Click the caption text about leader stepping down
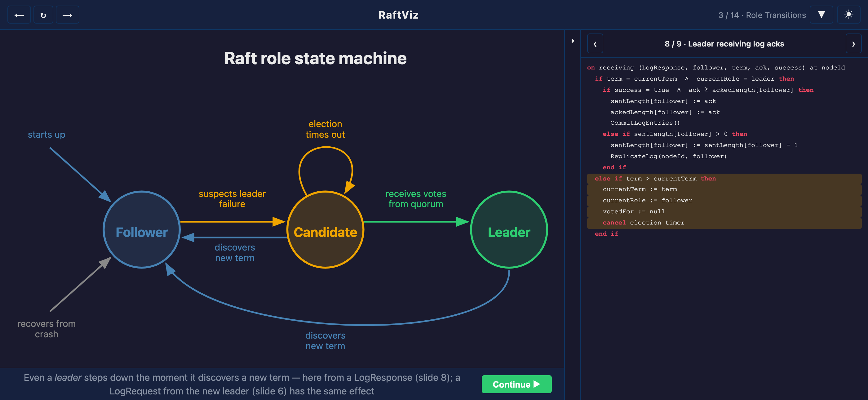 242,384
